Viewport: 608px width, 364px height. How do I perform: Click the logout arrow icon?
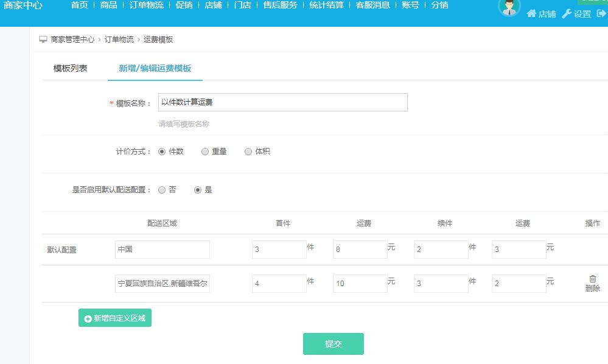point(601,13)
